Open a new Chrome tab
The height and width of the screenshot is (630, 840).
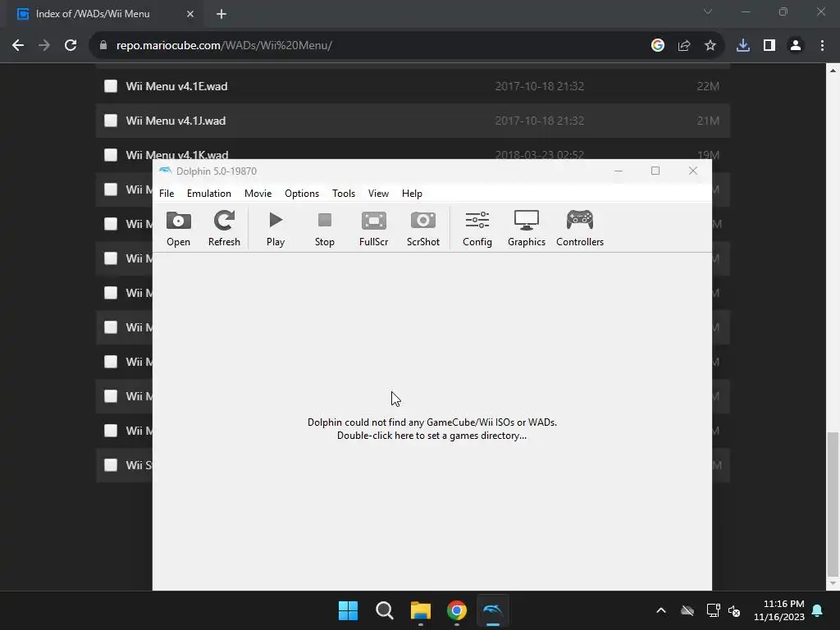[221, 14]
